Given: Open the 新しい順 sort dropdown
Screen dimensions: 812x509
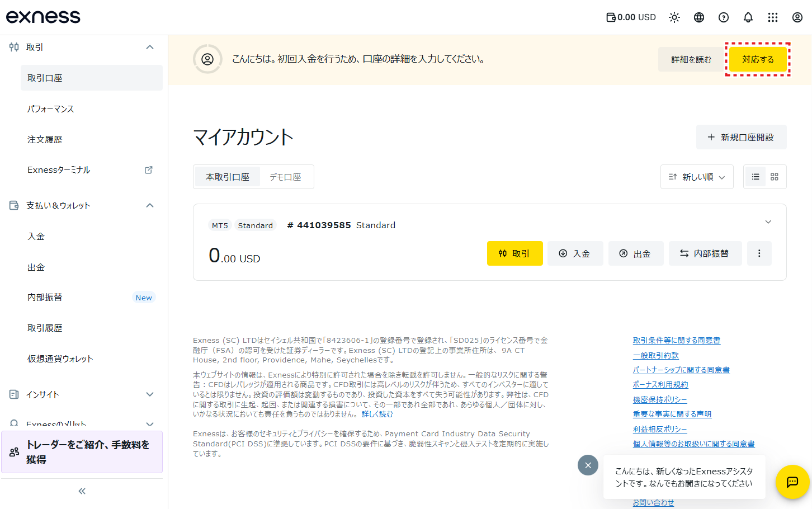Looking at the screenshot, I should pos(697,177).
